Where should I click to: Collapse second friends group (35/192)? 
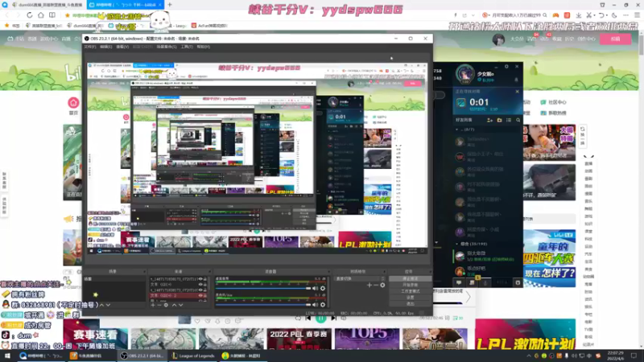(x=456, y=244)
